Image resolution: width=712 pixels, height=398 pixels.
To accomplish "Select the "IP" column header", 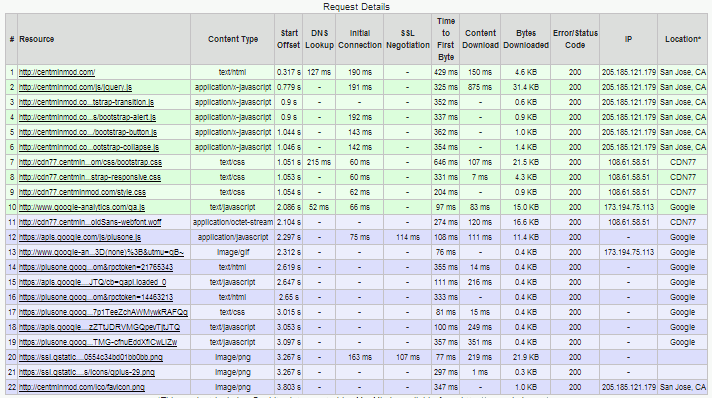I will point(628,39).
